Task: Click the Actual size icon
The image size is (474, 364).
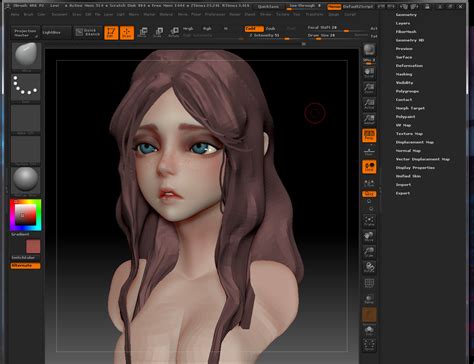Action: coord(369,104)
